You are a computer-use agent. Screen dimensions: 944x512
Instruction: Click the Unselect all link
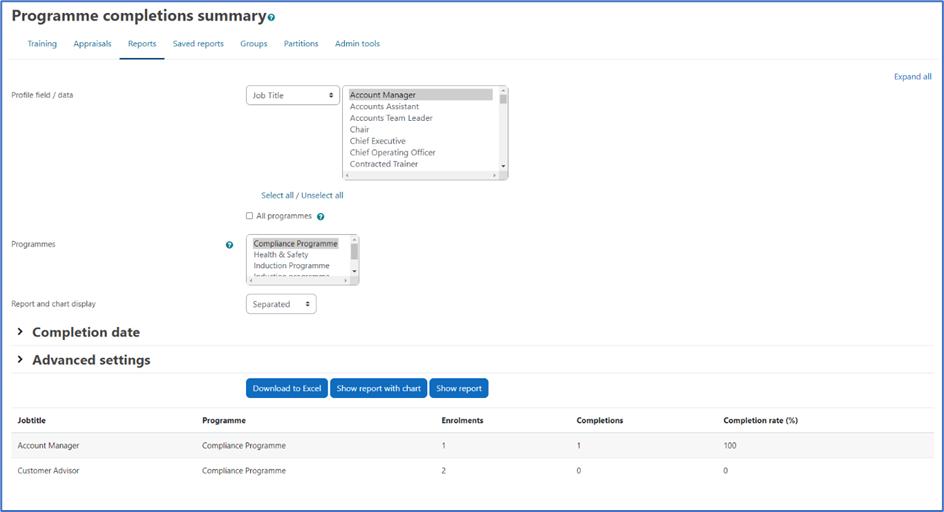tap(322, 195)
